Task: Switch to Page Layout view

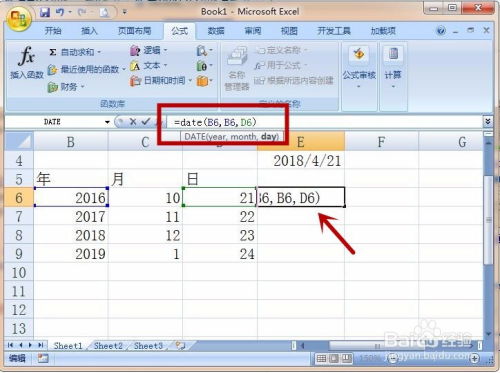Action: [334, 359]
